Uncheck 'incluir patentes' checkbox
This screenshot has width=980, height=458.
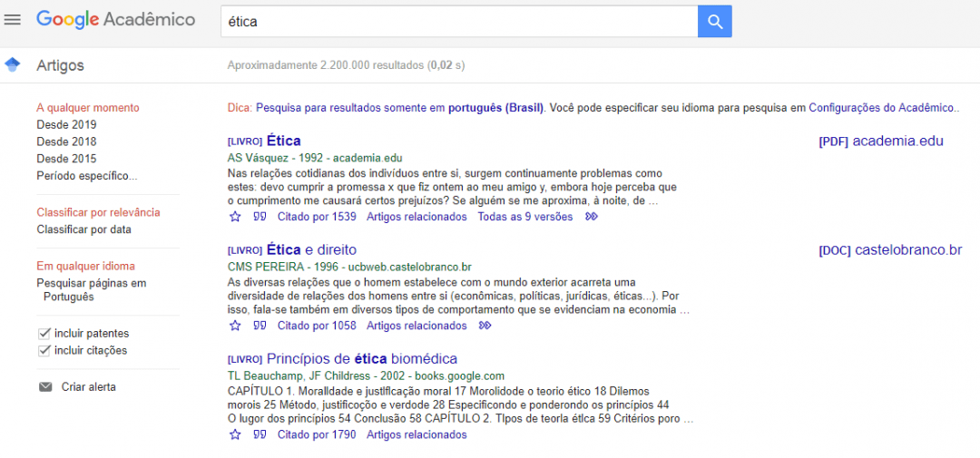click(44, 334)
